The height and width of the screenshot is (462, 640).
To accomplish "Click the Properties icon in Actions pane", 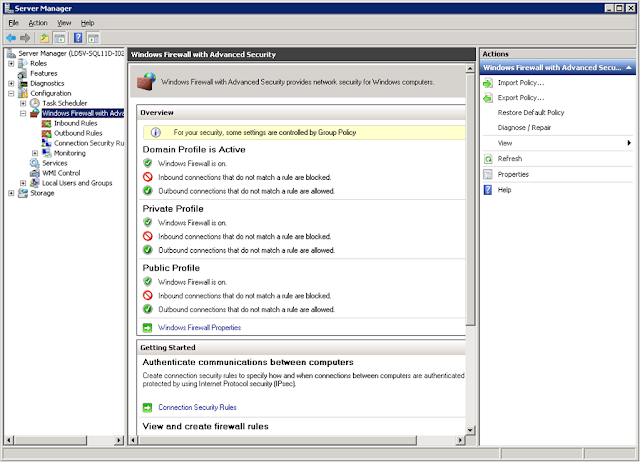I will 488,174.
